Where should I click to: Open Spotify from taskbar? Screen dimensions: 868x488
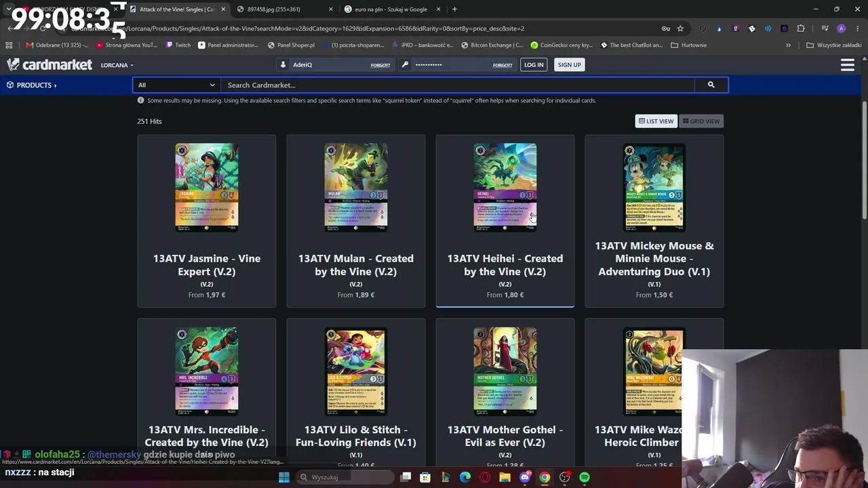tap(585, 477)
